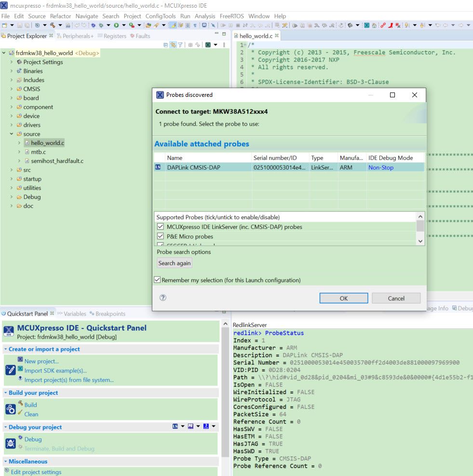The image size is (473, 476).
Task: Click Edit project settings link
Action: tap(36, 472)
